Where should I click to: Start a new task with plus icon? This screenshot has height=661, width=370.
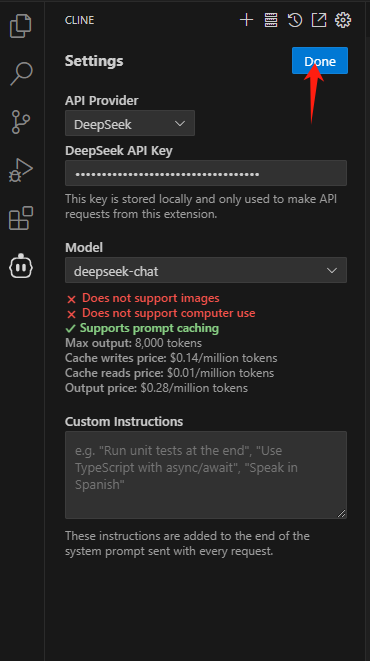[x=247, y=20]
